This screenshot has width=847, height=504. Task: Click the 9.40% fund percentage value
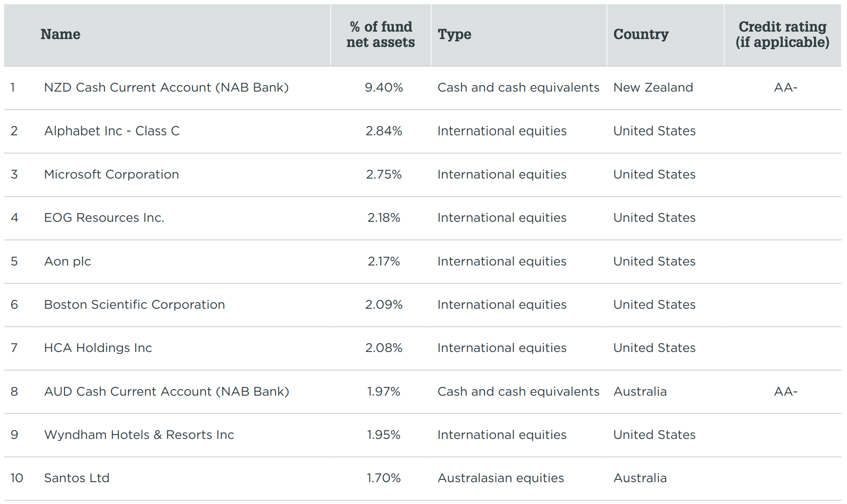(384, 87)
